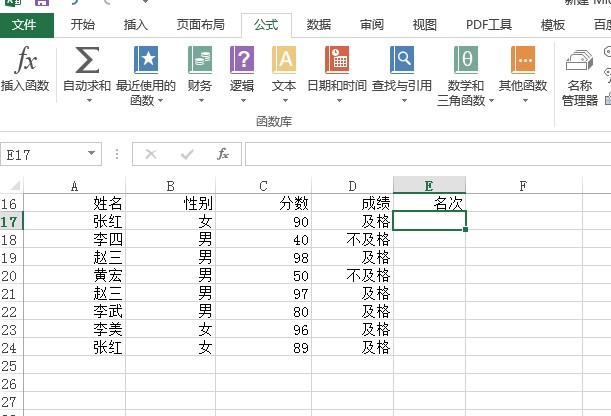Click the fill handle of cell E17
Image resolution: width=611 pixels, height=416 pixels.
tap(465, 229)
